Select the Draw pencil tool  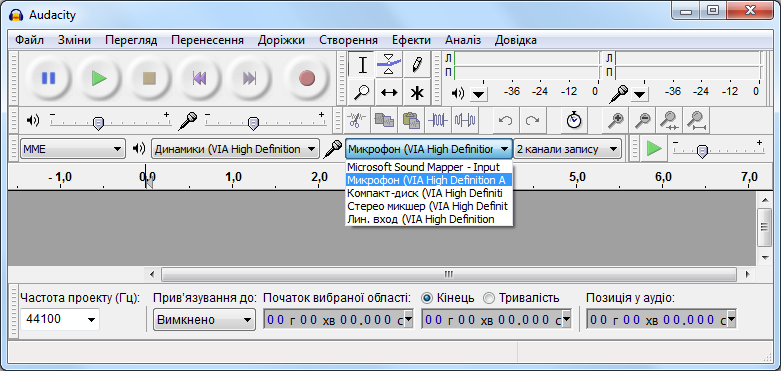click(417, 65)
